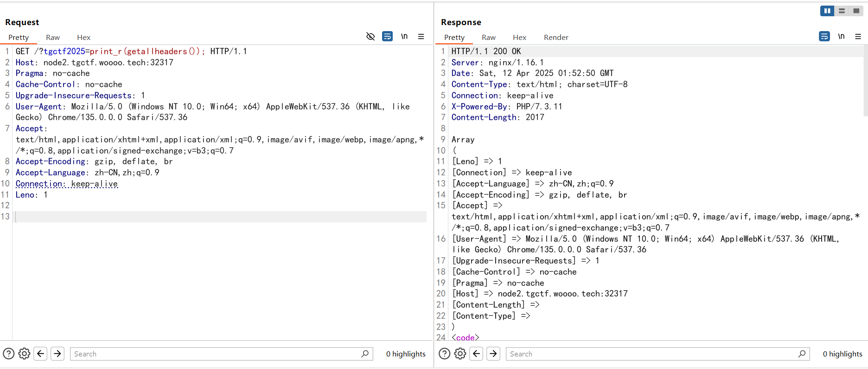Open the Response panel hamburger options menu
Viewport: 868px width, 369px height.
click(x=858, y=36)
